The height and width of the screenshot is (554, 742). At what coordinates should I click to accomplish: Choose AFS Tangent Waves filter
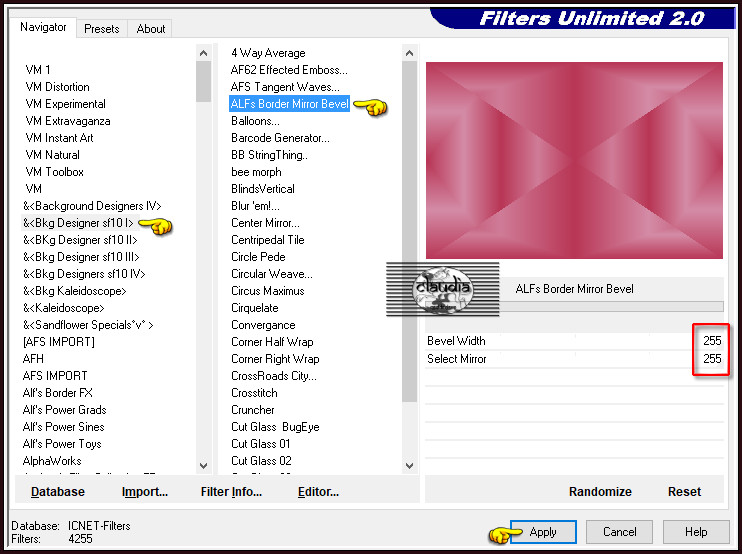285,87
